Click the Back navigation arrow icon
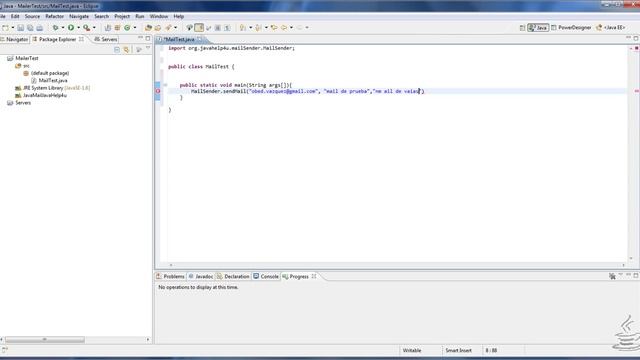The image size is (640, 360). click(284, 27)
